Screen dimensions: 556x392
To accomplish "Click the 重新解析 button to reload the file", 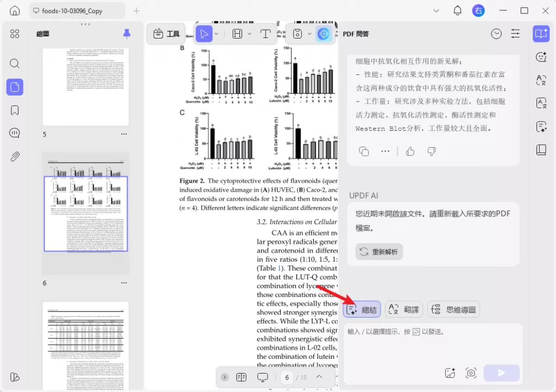I will [378, 251].
